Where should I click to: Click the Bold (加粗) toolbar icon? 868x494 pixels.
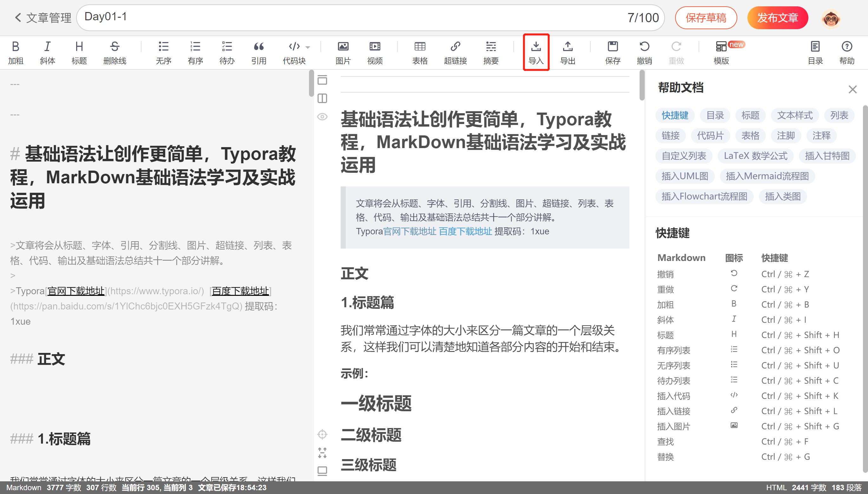click(16, 47)
